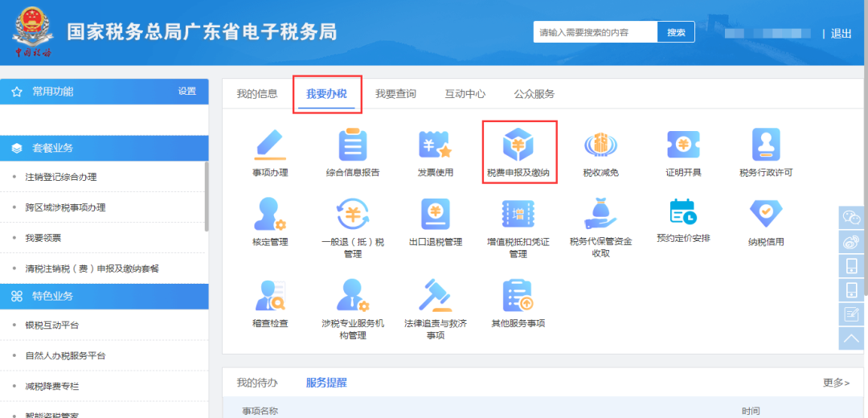The width and height of the screenshot is (868, 418).
Task: Click the lower phone icon in side bar
Action: [x=852, y=290]
